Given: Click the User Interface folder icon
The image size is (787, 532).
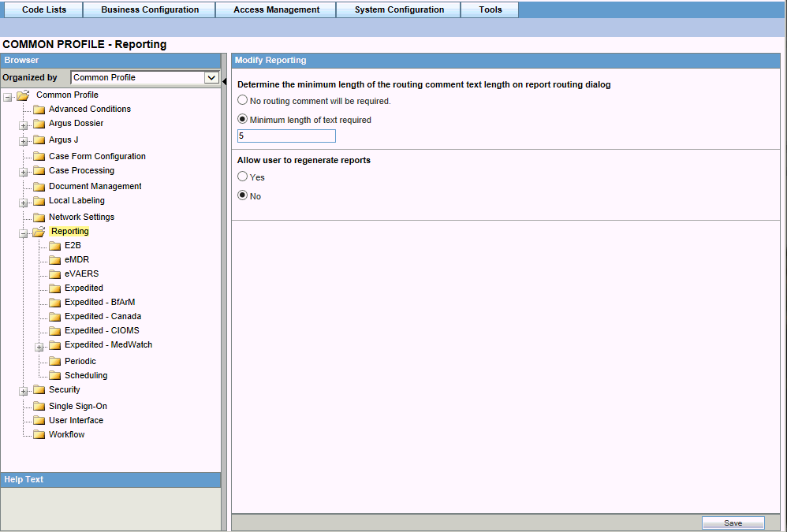Looking at the screenshot, I should [x=39, y=421].
